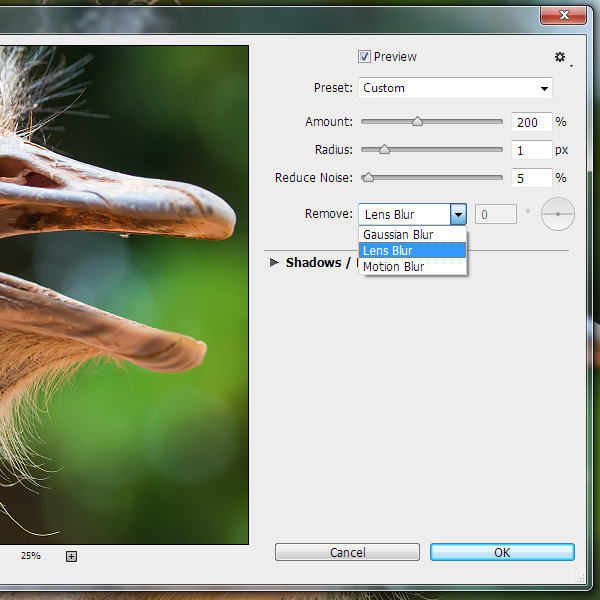Viewport: 600px width, 600px height.
Task: Click the Cancel button
Action: (x=347, y=552)
